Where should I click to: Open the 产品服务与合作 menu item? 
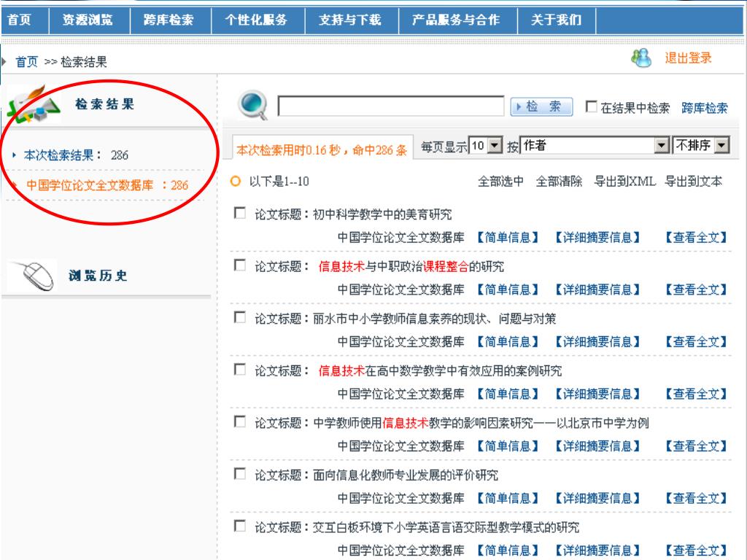[x=456, y=20]
